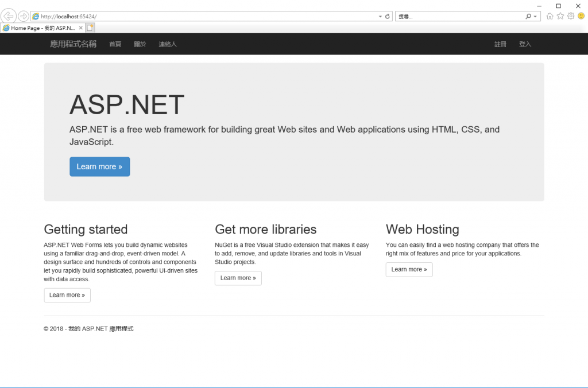Viewport: 588px width, 388px height.
Task: Expand the address bar autocomplete dropdown arrow
Action: tap(380, 17)
